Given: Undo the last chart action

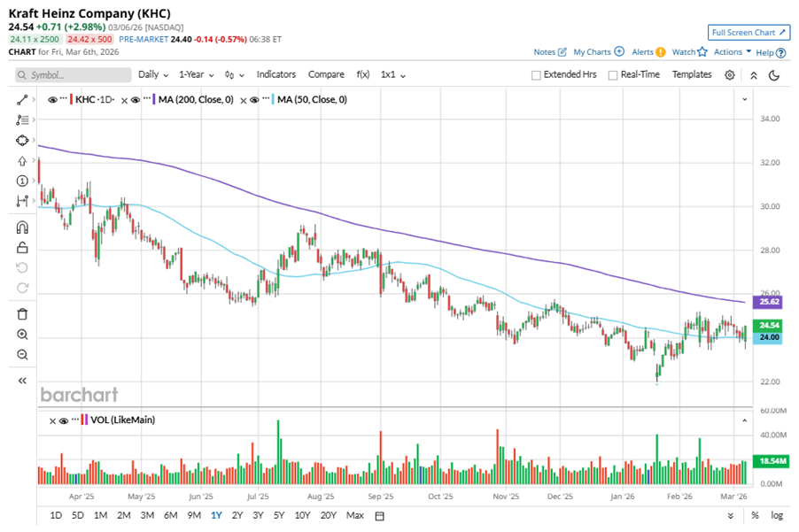Looking at the screenshot, I should [x=22, y=268].
